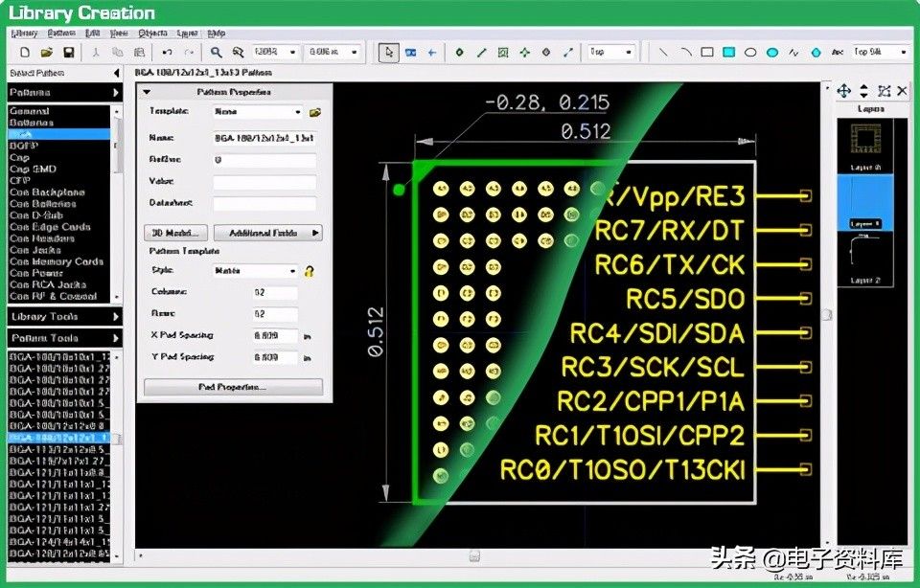Click the Undo arrow icon
Viewport: 920px width, 588px height.
coord(167,53)
